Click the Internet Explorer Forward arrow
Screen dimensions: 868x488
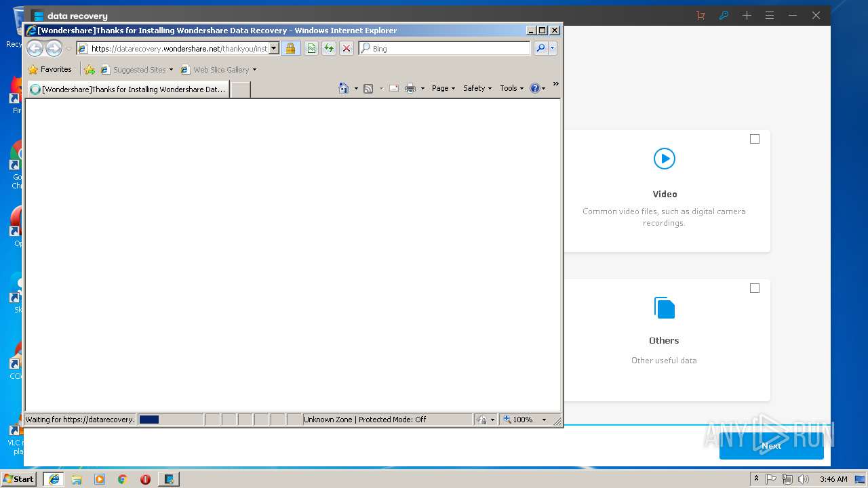click(x=54, y=48)
